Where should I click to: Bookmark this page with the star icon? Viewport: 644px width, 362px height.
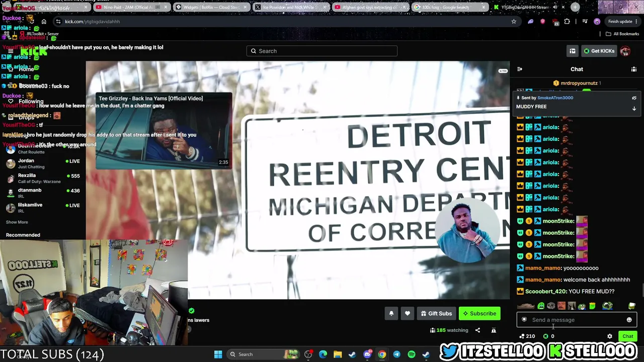click(514, 22)
